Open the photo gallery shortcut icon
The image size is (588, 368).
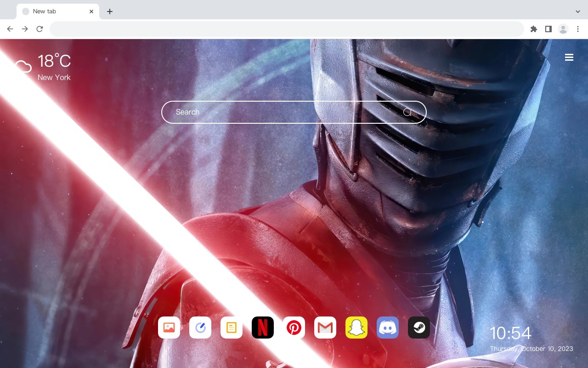pyautogui.click(x=169, y=328)
